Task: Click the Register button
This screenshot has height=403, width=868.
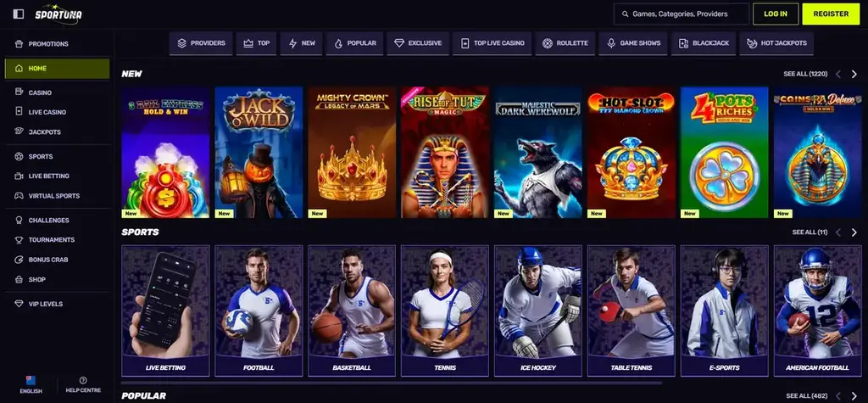Action: pos(832,14)
